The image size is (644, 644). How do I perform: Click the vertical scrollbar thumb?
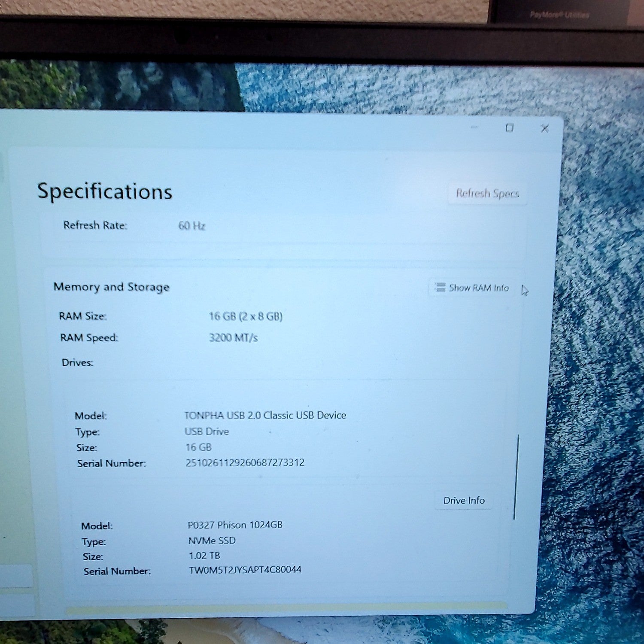516,477
